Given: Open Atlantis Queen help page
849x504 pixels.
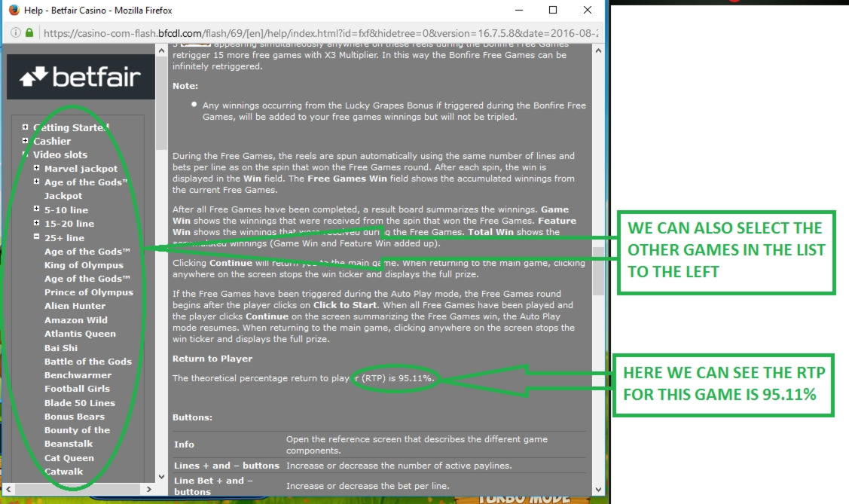Looking at the screenshot, I should [x=80, y=334].
